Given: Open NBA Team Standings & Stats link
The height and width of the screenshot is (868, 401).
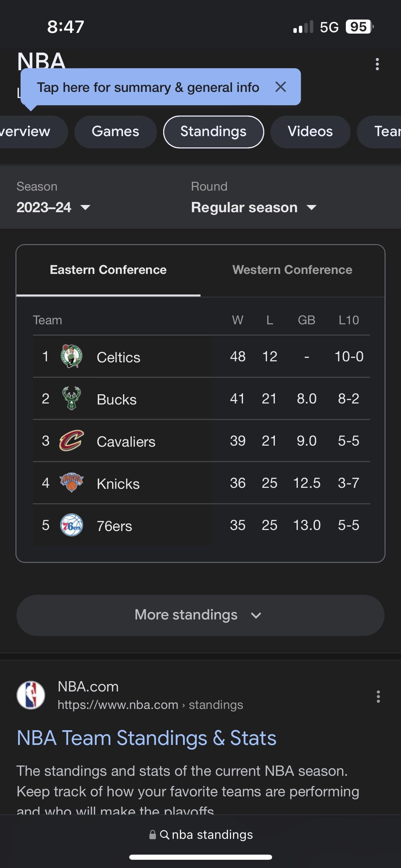Looking at the screenshot, I should pyautogui.click(x=146, y=738).
